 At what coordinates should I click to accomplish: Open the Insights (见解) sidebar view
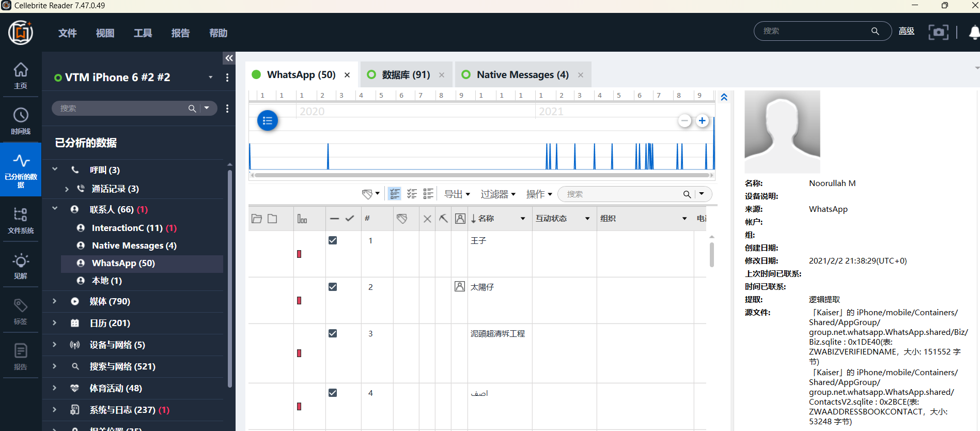tap(21, 266)
